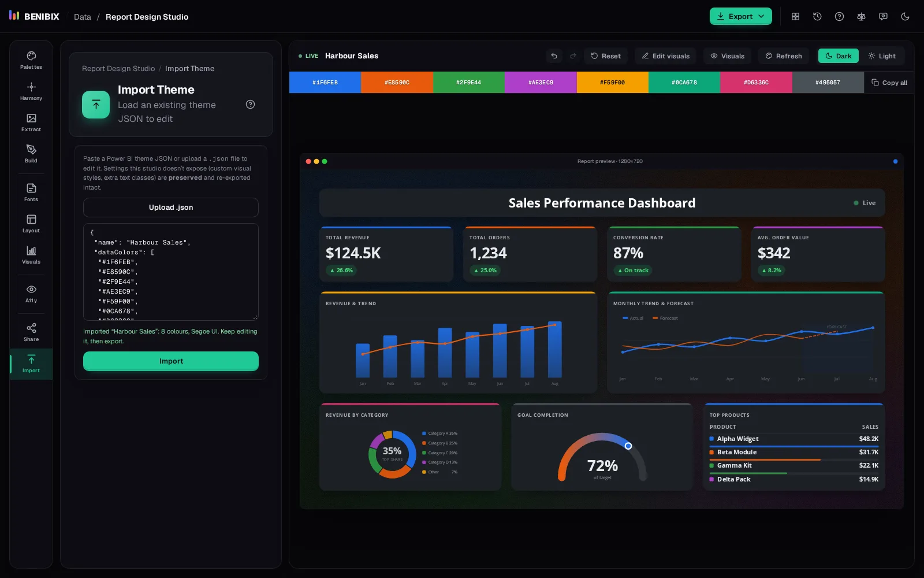
Task: Toggle the moon night mode icon
Action: (x=905, y=17)
